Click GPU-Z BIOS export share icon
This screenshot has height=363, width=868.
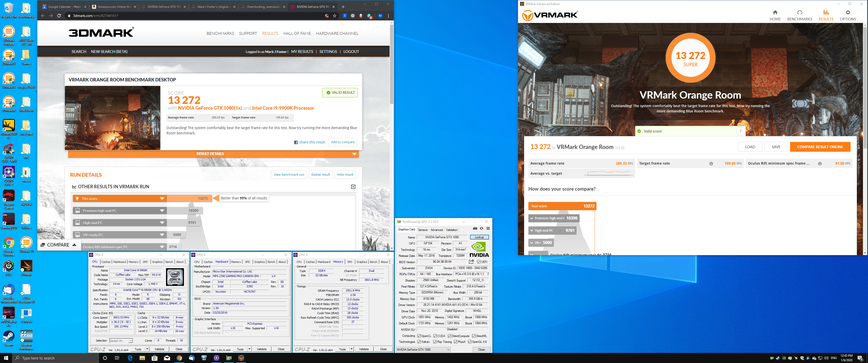[x=471, y=262]
